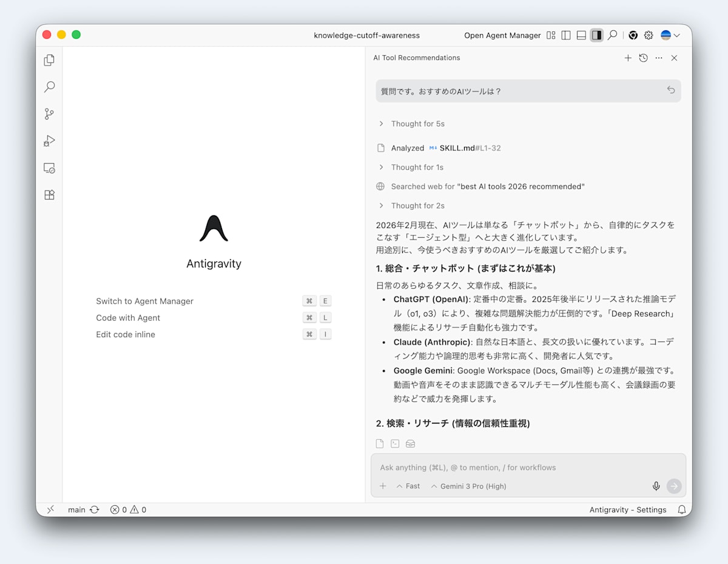This screenshot has width=728, height=564.
Task: Start voice input with microphone icon
Action: (656, 486)
